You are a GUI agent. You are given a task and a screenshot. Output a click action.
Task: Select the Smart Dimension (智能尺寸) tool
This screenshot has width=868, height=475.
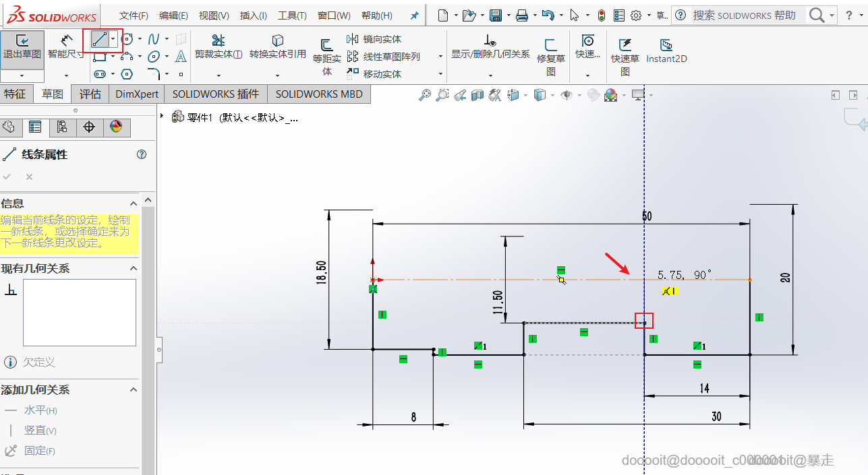pos(66,47)
